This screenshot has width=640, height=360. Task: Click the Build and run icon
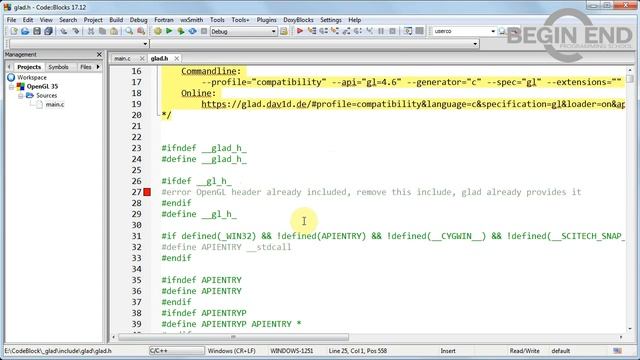click(181, 31)
